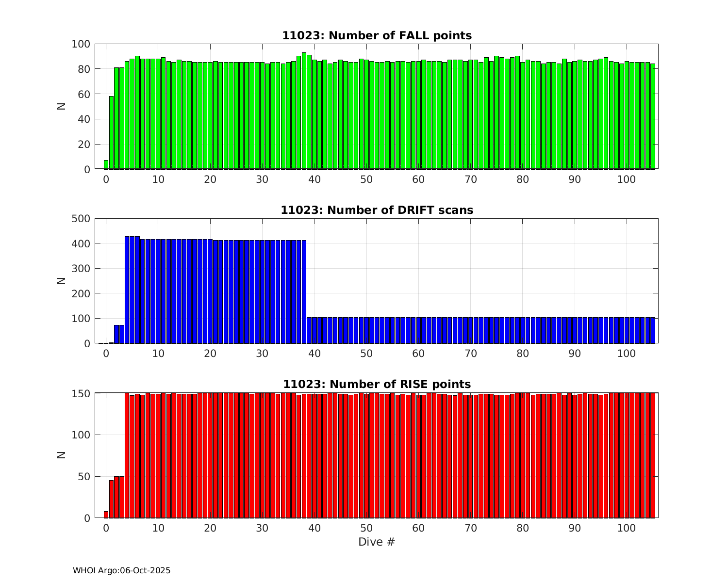Click the N y-axis label of DRIFT chart
Image resolution: width=728 pixels, height=582 pixels.
pos(61,280)
